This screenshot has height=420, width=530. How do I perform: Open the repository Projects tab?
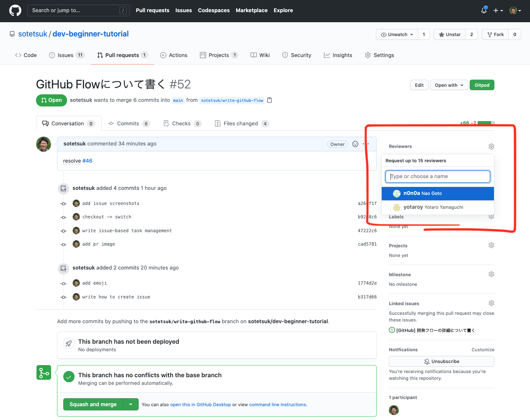pos(219,55)
